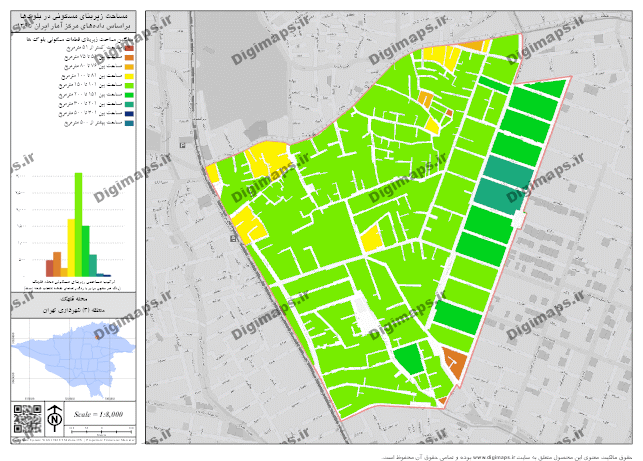Image resolution: width=643 pixels, height=461 pixels.
Task: Click the dark green block near map bottom
Action: click(408, 358)
